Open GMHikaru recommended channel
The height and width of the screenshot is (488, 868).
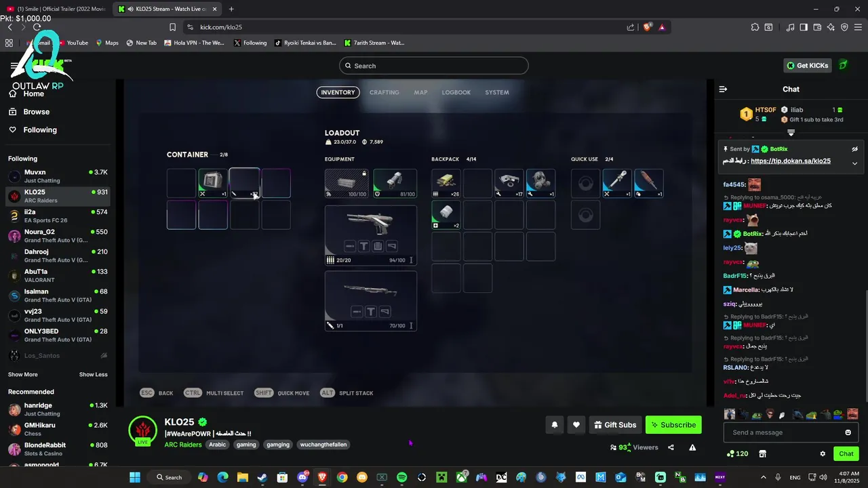coord(58,429)
